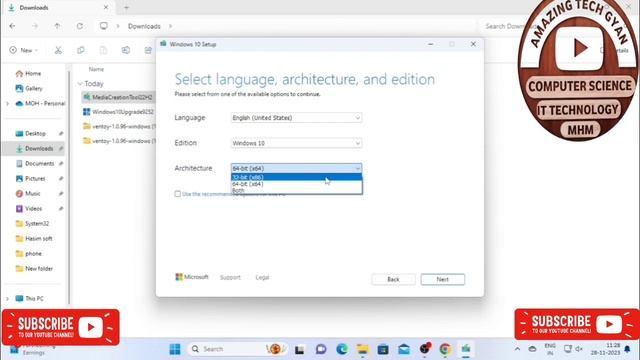This screenshot has height=360, width=640.
Task: Open the New item menu
Action: 24,50
